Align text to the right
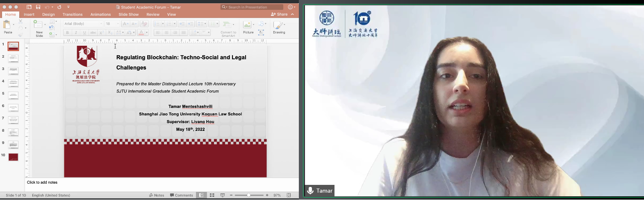 pos(175,33)
